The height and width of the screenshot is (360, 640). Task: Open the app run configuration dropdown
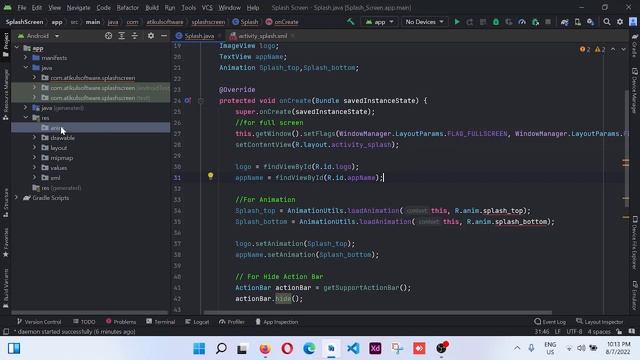[x=380, y=22]
